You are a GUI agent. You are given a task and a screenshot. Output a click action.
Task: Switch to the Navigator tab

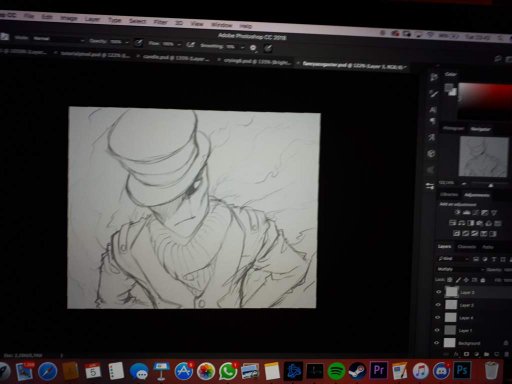point(480,129)
